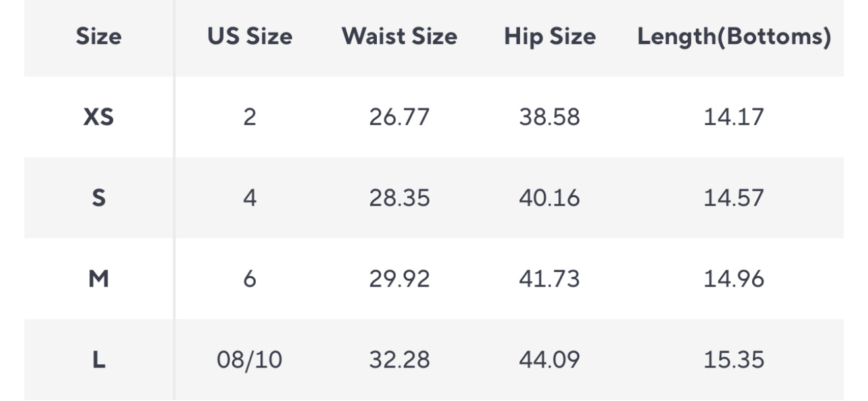Click the 14.17 length value
This screenshot has width=868, height=401.
point(734,117)
